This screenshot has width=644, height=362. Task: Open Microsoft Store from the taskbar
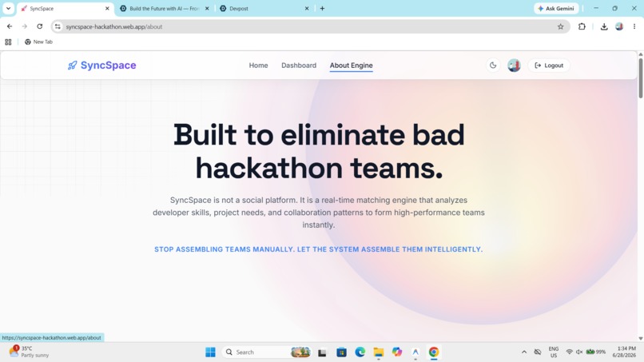coord(341,352)
